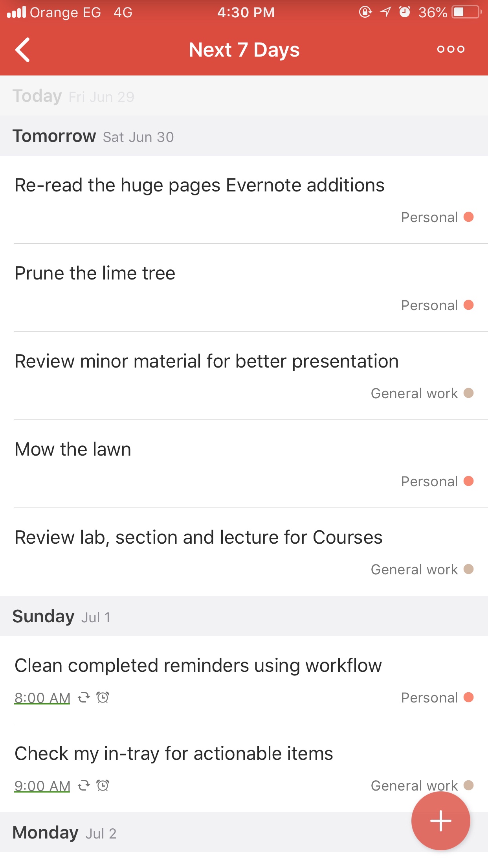
Task: Open the Monday Jul 2 section header
Action: pyautogui.click(x=65, y=833)
